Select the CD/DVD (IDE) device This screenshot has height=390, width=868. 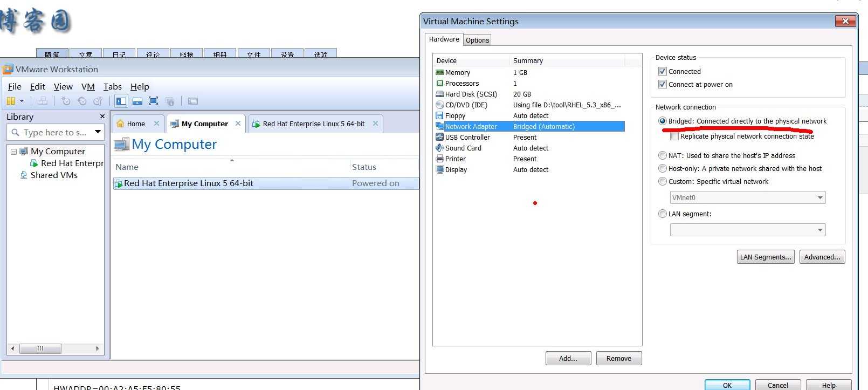(x=529, y=105)
